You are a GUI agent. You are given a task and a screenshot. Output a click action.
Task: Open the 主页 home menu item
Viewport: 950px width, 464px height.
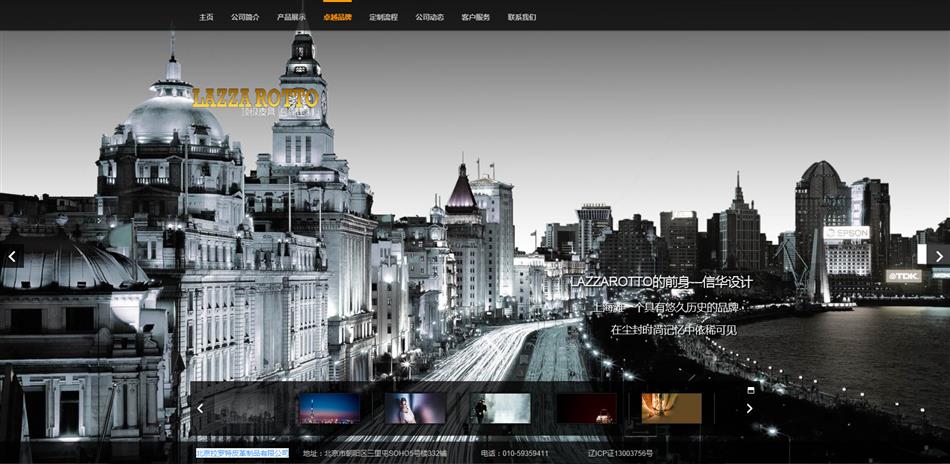click(x=206, y=17)
